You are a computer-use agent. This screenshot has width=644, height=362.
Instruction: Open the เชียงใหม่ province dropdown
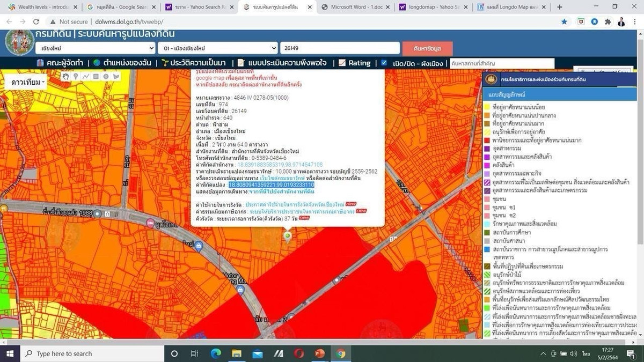[x=97, y=48]
